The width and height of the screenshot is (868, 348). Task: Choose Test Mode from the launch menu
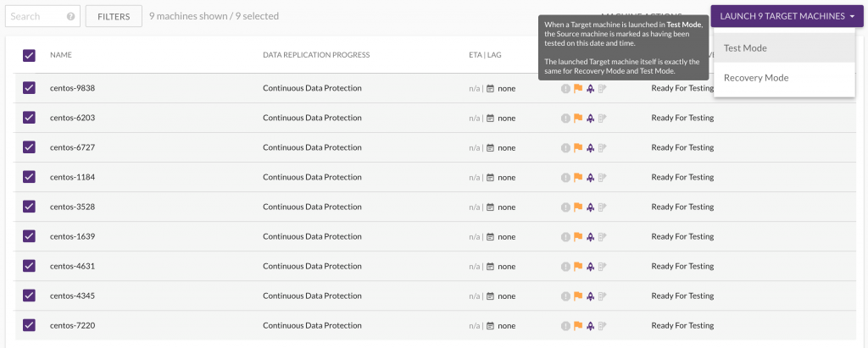745,48
